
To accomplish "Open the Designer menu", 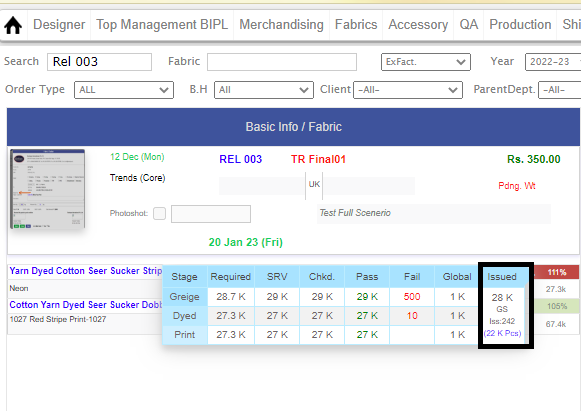I will pyautogui.click(x=59, y=24).
